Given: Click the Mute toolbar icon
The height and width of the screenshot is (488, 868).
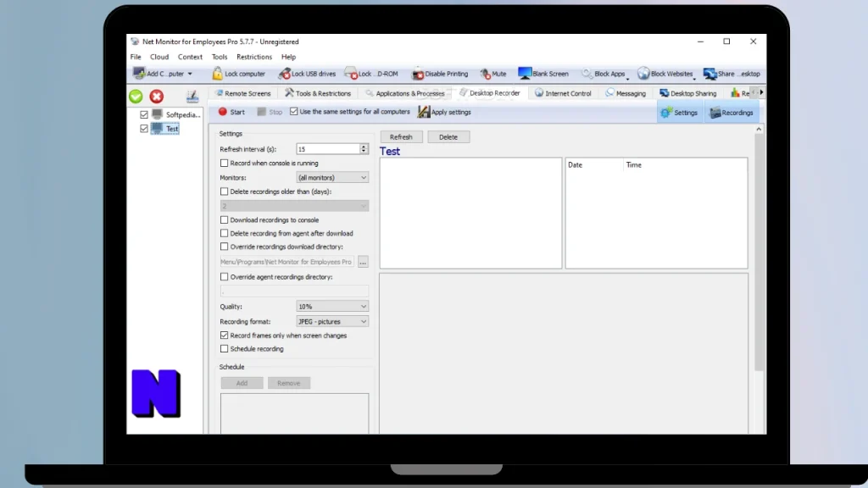Looking at the screenshot, I should click(x=486, y=74).
